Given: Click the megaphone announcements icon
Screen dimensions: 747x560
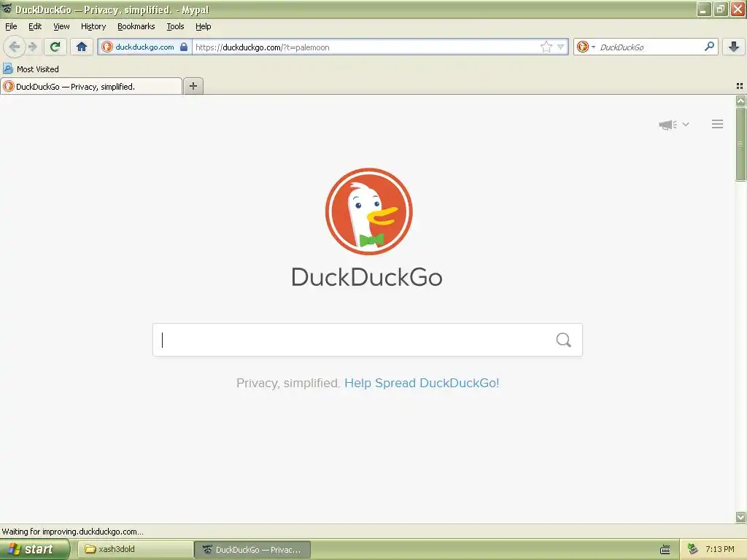Looking at the screenshot, I should click(x=668, y=124).
